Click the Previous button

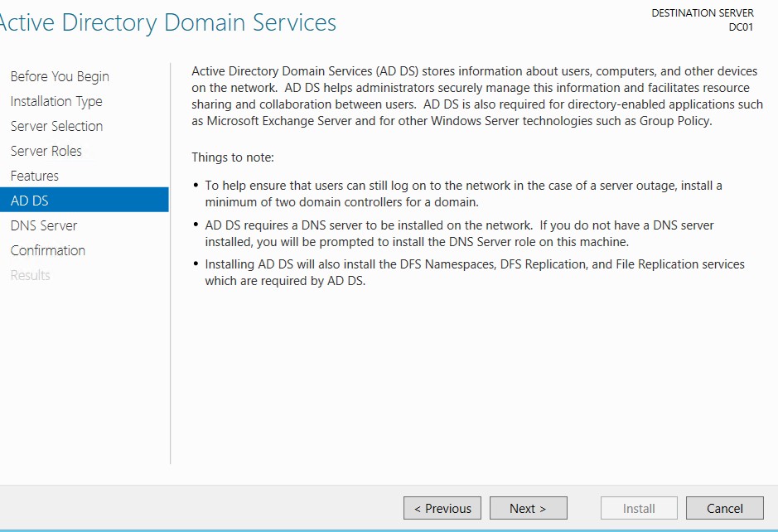click(442, 508)
